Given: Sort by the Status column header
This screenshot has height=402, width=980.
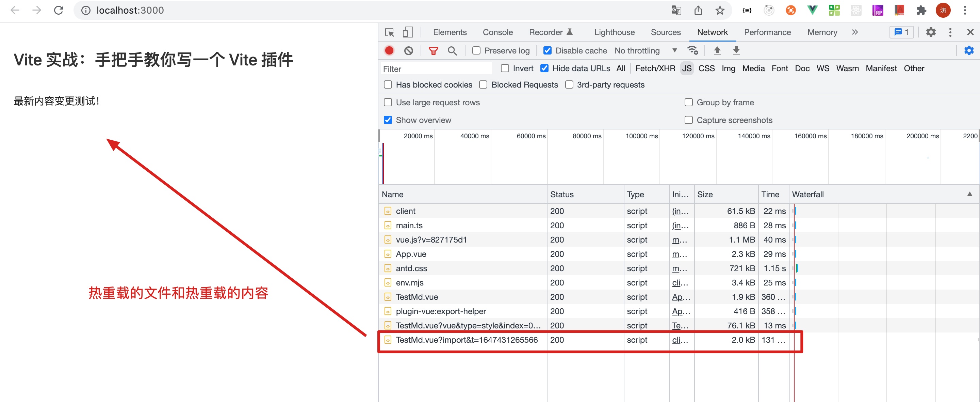Looking at the screenshot, I should [585, 194].
